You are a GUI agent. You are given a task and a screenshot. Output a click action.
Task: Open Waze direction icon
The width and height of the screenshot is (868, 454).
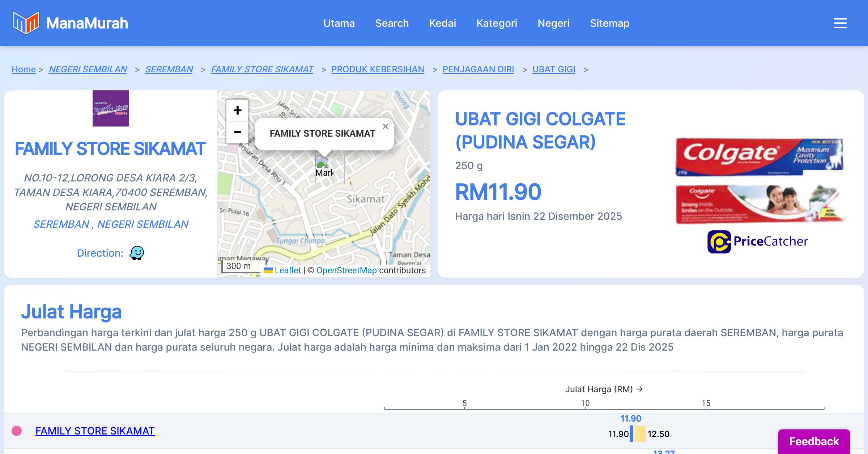pyautogui.click(x=137, y=253)
